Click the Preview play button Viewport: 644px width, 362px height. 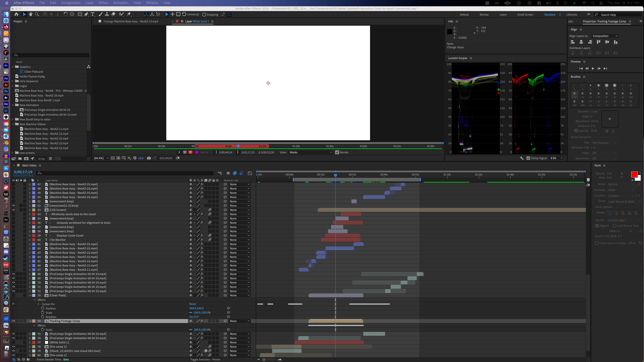[593, 69]
